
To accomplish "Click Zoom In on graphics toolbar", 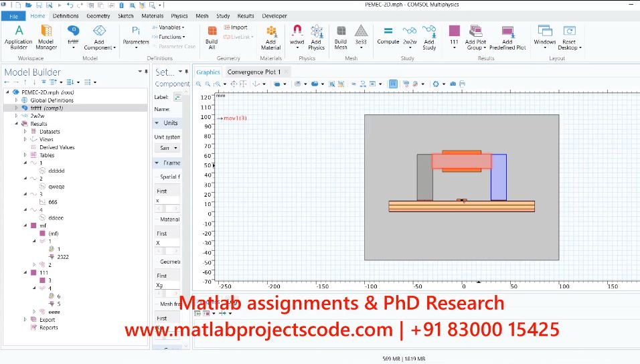I will click(199, 84).
